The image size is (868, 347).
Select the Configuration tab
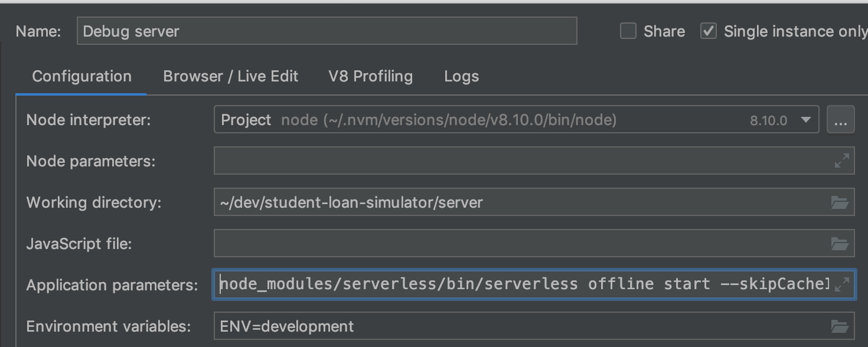pos(81,76)
